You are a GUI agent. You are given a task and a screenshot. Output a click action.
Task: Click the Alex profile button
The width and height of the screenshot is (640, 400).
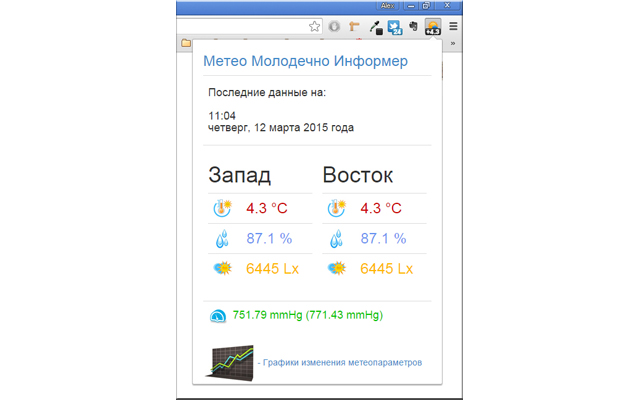pos(387,5)
